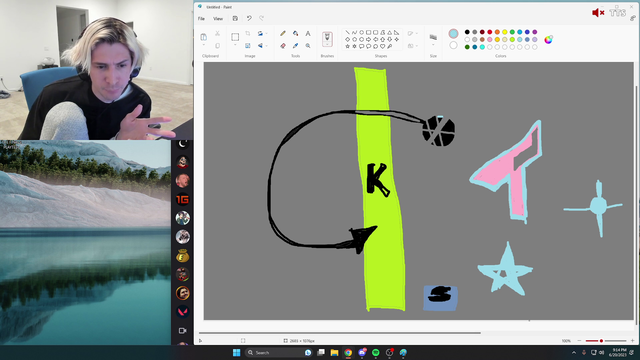The image size is (640, 360).
Task: Expand the Brushes dropdown arrow
Action: (x=327, y=45)
